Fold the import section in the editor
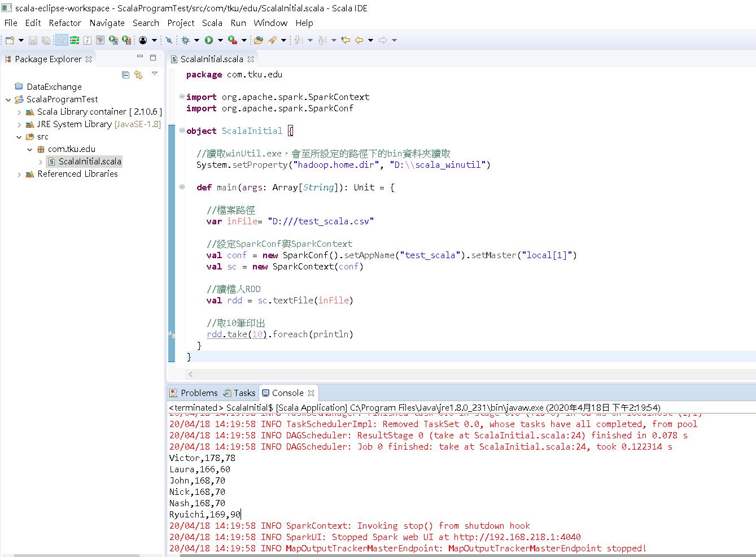This screenshot has width=756, height=557. 182,97
